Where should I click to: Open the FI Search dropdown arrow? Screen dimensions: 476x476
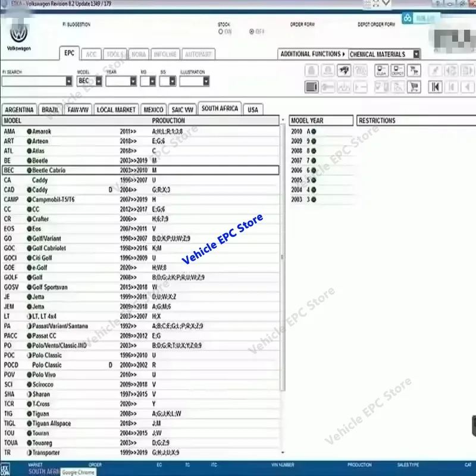click(x=69, y=82)
